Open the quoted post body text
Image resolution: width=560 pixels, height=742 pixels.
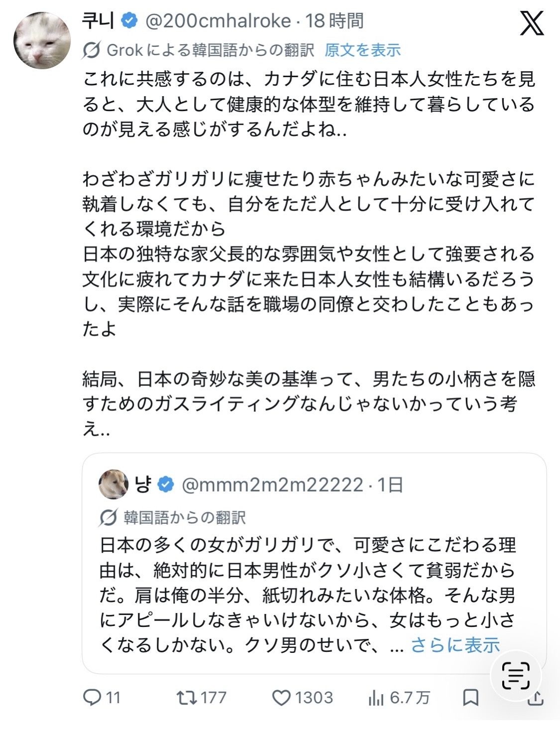[308, 595]
